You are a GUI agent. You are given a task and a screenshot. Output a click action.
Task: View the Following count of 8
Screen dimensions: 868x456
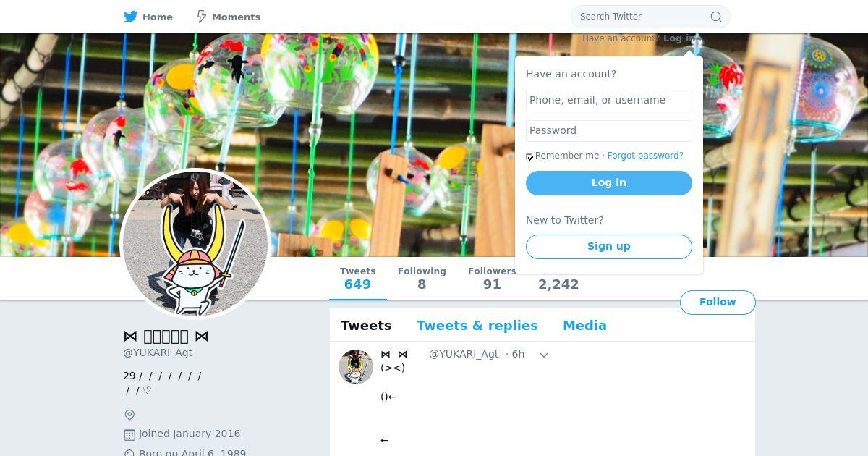click(x=422, y=279)
